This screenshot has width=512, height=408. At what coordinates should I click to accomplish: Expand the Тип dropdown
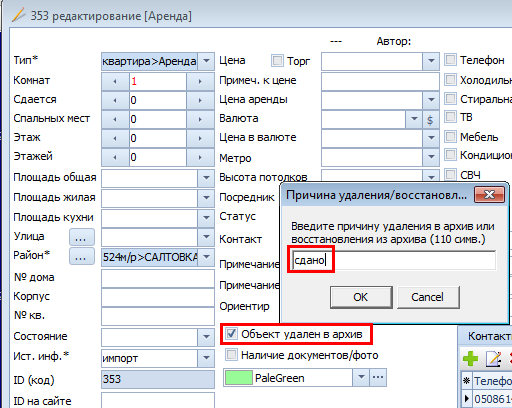(x=206, y=61)
